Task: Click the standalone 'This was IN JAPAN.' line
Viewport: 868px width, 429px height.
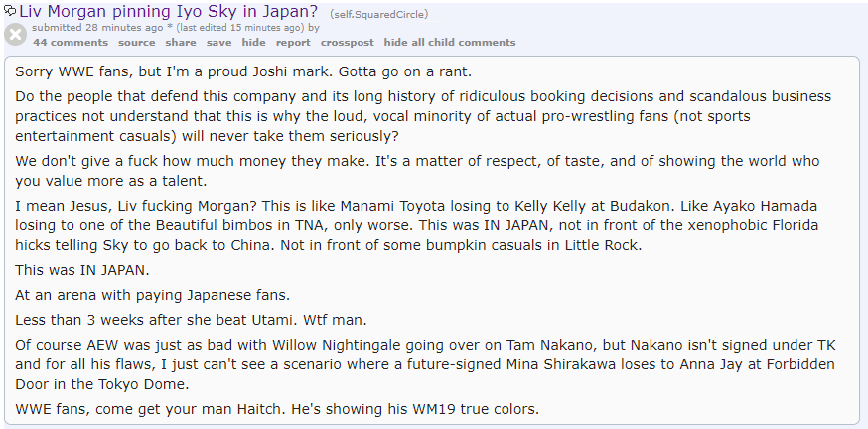Action: [x=82, y=271]
